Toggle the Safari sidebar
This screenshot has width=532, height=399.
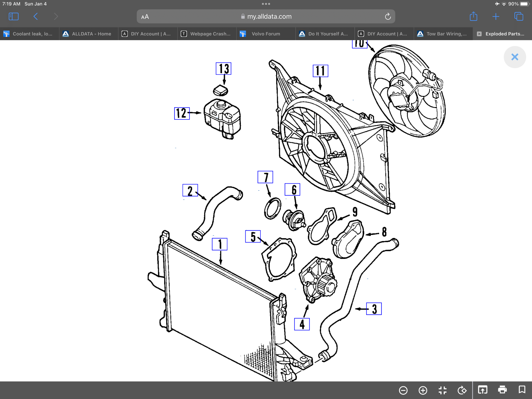point(14,17)
